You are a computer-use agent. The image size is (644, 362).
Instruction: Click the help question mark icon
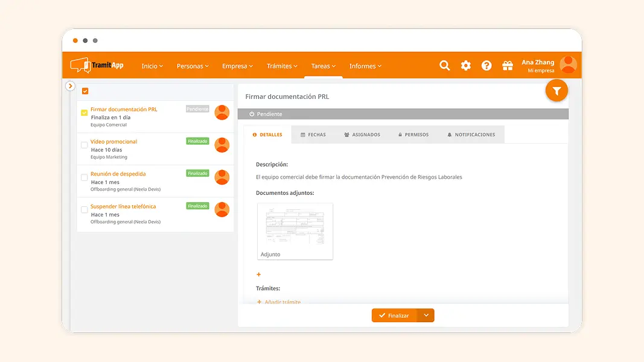click(486, 65)
